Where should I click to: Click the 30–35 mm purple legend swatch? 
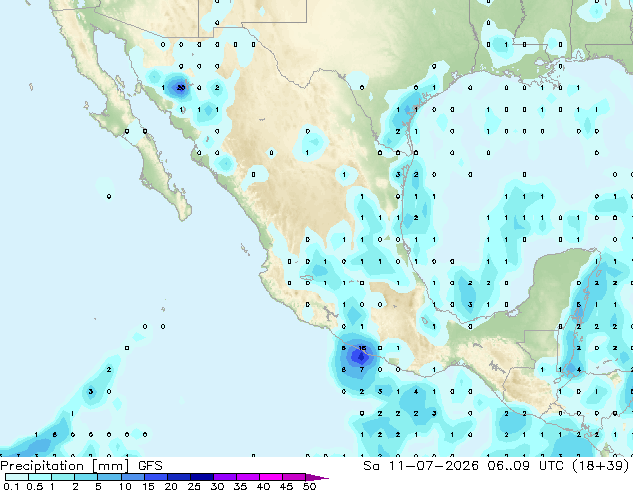click(225, 477)
